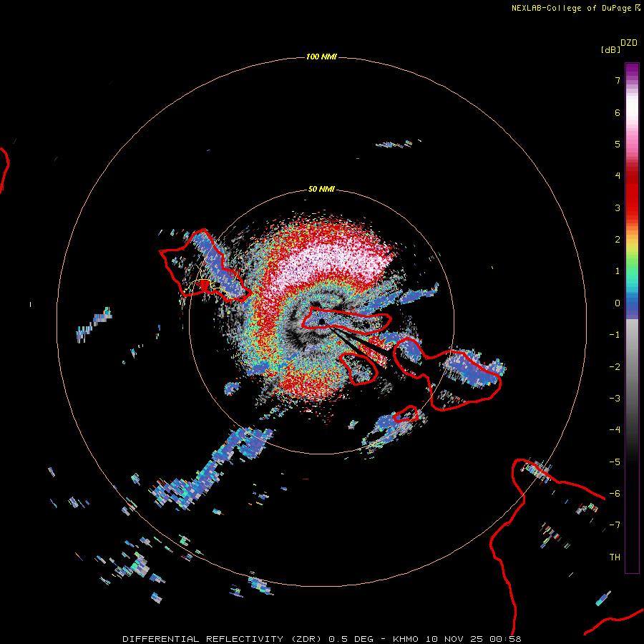The width and height of the screenshot is (644, 644).
Task: Click the TH threshold label on scale
Action: point(615,557)
